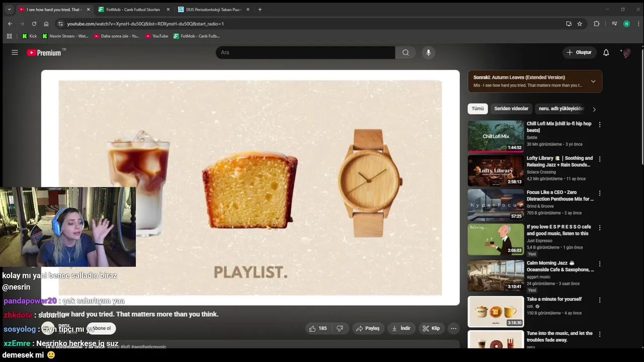Viewport: 644px width, 362px height.
Task: Open Take a minute for yourself thumbnail
Action: 496,311
